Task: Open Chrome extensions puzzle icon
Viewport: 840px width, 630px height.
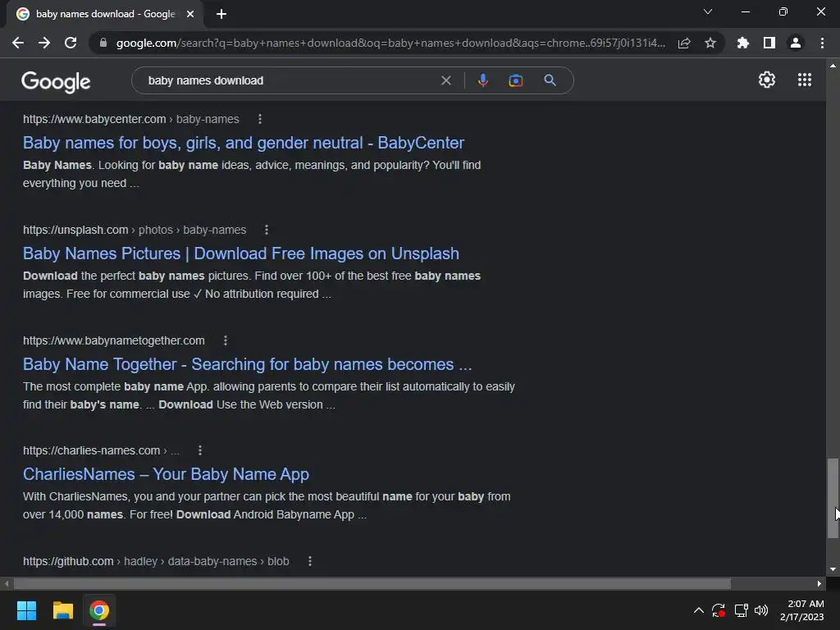Action: (743, 43)
